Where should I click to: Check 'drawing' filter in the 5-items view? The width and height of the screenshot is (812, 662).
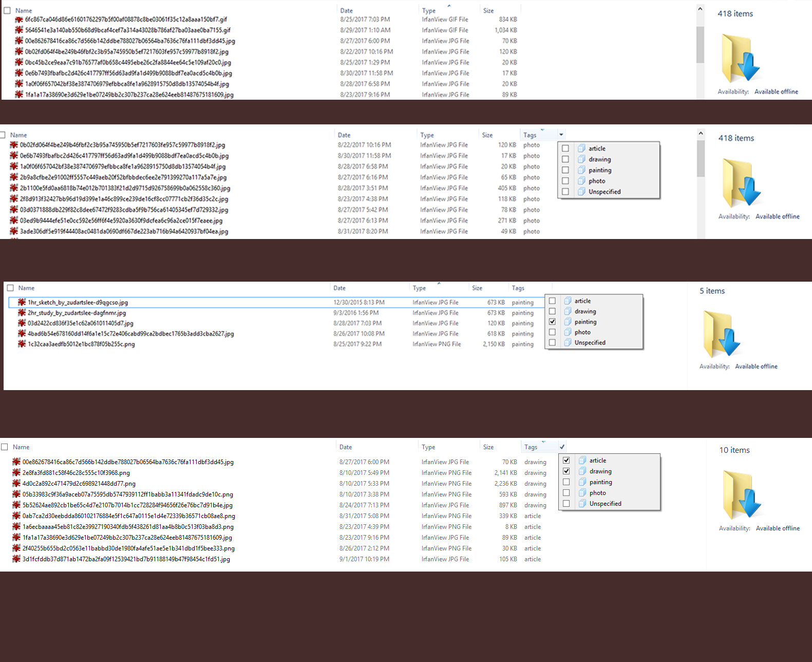[552, 311]
